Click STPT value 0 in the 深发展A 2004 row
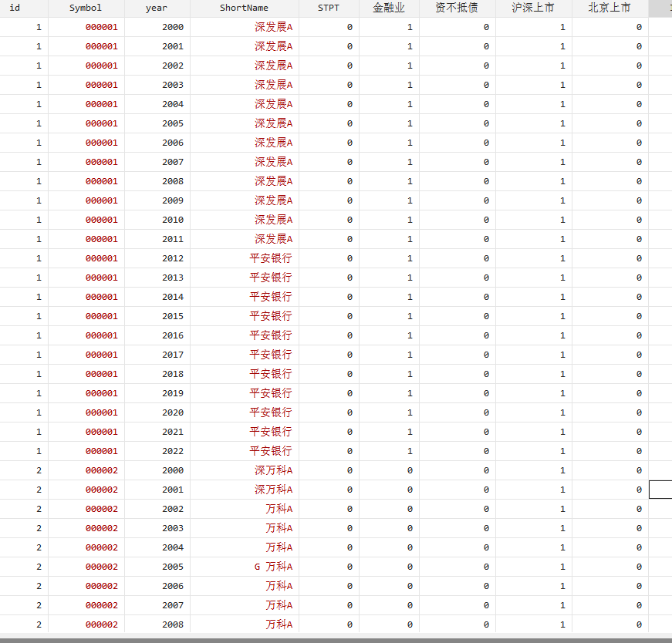 point(350,104)
